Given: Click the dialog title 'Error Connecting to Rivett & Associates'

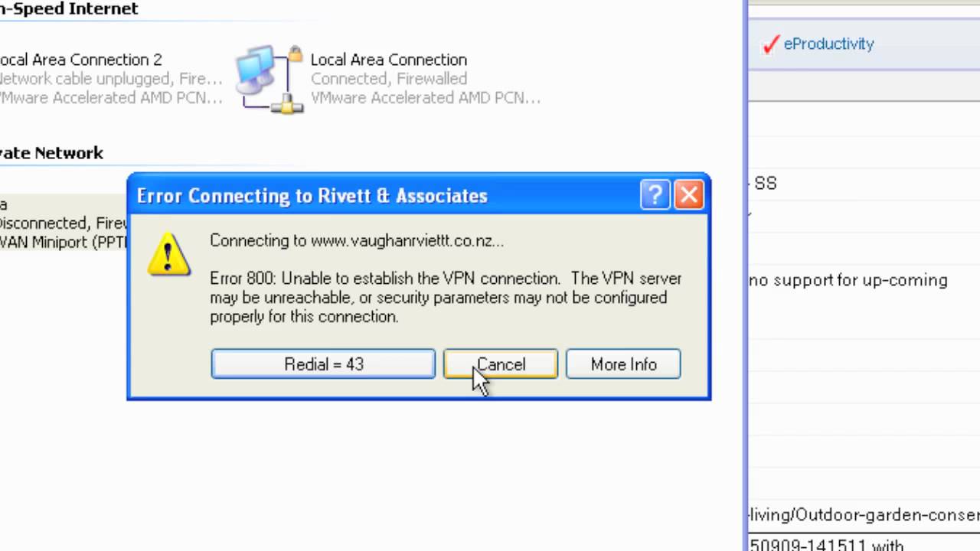Looking at the screenshot, I should (x=312, y=196).
